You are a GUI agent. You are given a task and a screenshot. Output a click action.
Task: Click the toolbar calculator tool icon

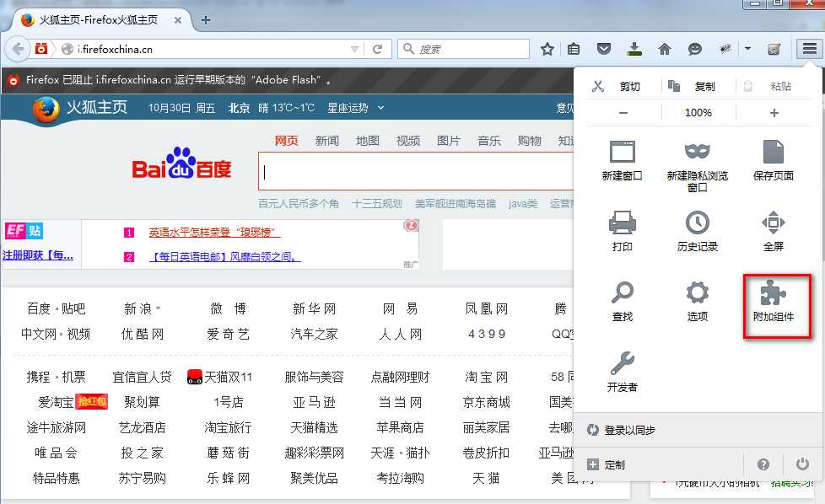pos(774,49)
